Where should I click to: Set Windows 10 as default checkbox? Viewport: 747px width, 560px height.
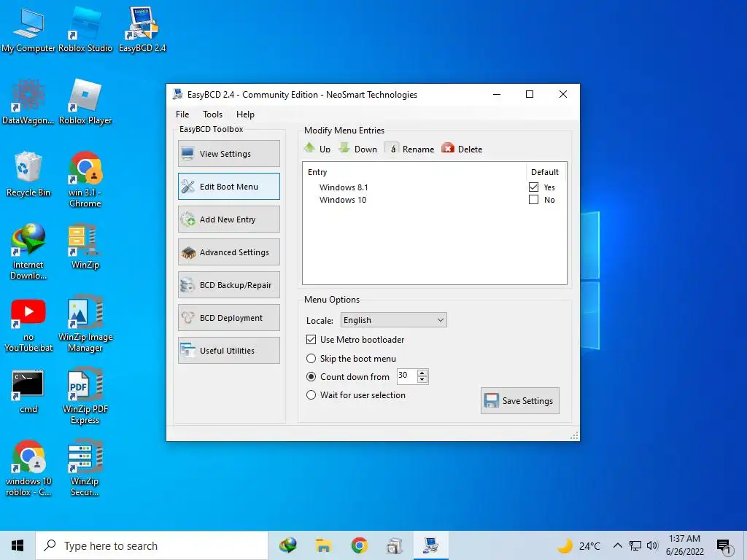coord(533,200)
